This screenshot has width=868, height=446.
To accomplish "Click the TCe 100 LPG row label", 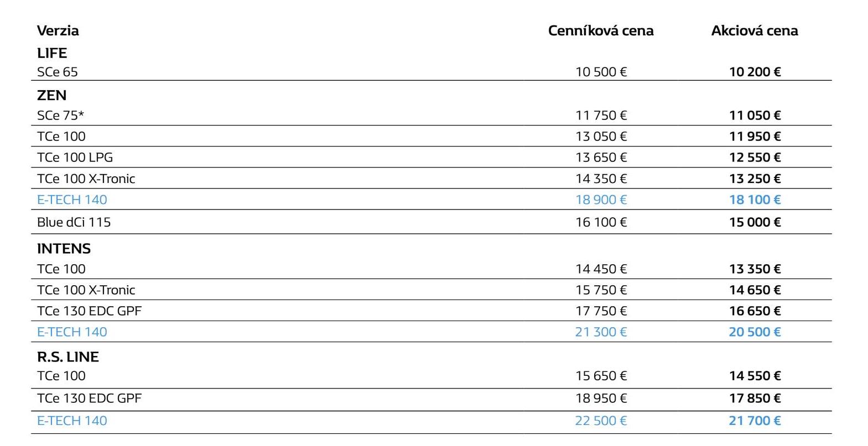I will click(x=75, y=158).
